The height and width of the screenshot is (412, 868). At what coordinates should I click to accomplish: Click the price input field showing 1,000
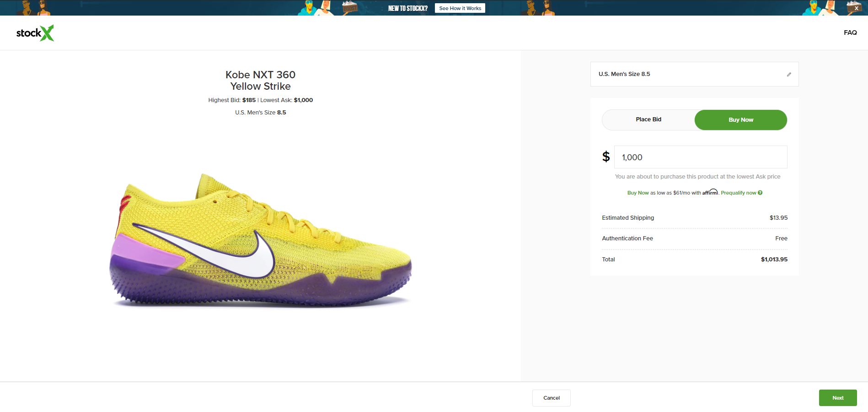tap(701, 157)
